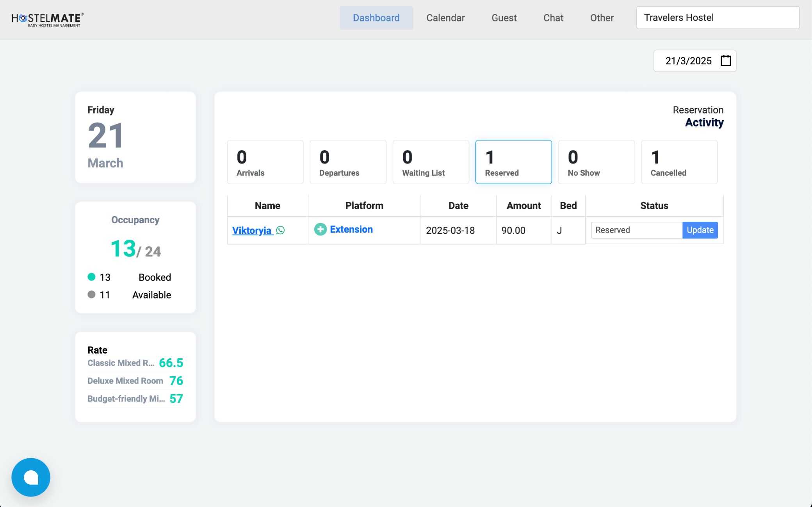Image resolution: width=812 pixels, height=507 pixels.
Task: Open the Chat tab
Action: (553, 18)
